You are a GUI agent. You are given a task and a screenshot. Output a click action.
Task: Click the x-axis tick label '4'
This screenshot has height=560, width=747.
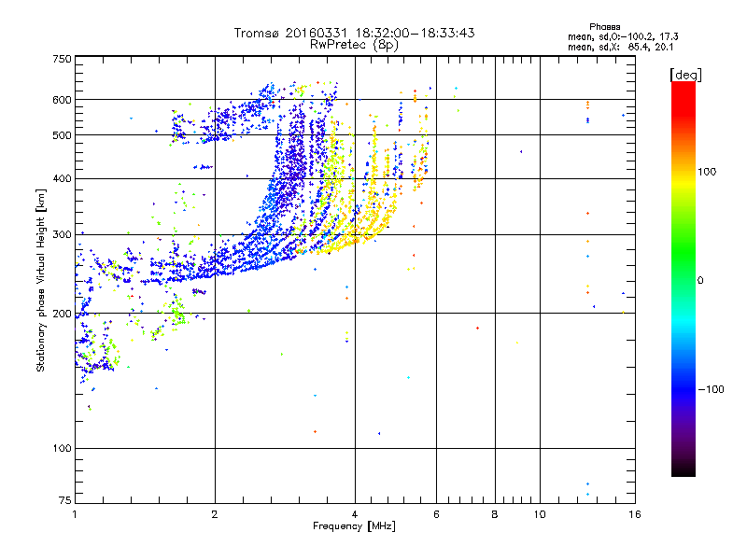(355, 514)
